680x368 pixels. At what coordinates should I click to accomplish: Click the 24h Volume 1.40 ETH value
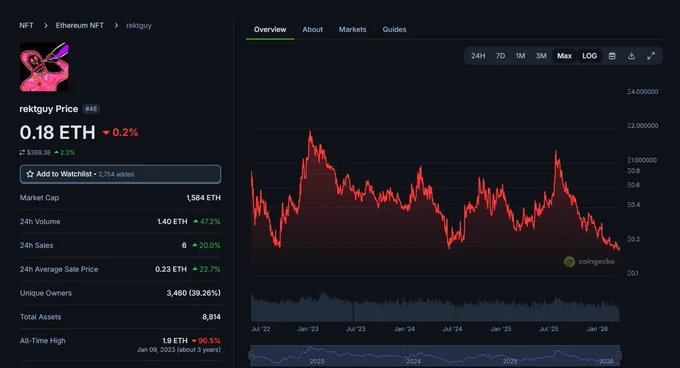(172, 221)
